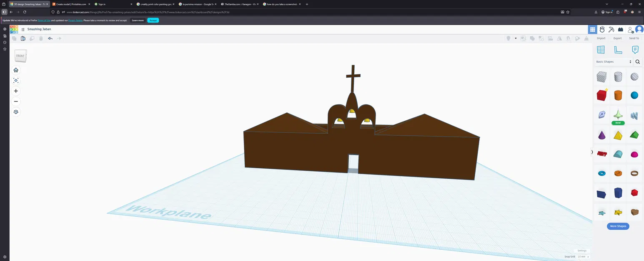Select the 3D design grid view

pos(592,30)
